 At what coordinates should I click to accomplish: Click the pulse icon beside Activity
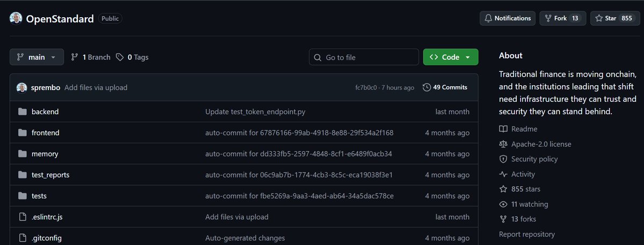(x=503, y=174)
